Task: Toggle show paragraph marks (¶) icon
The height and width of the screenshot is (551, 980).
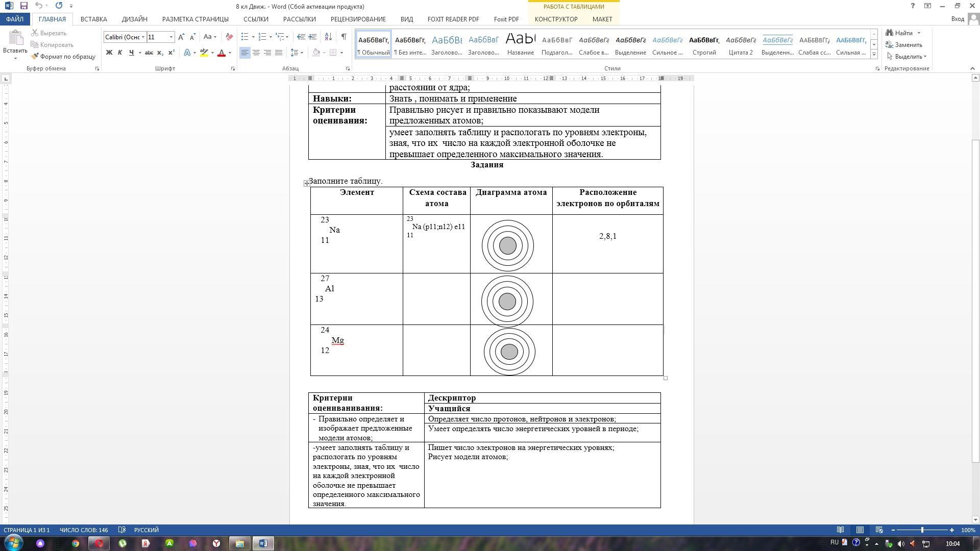Action: point(344,37)
